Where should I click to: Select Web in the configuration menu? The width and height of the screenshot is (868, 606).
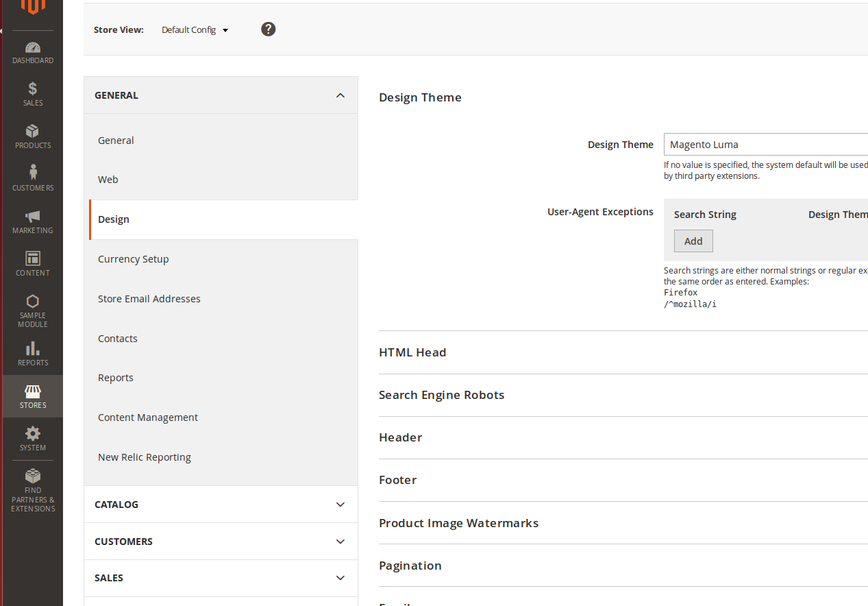tap(108, 179)
